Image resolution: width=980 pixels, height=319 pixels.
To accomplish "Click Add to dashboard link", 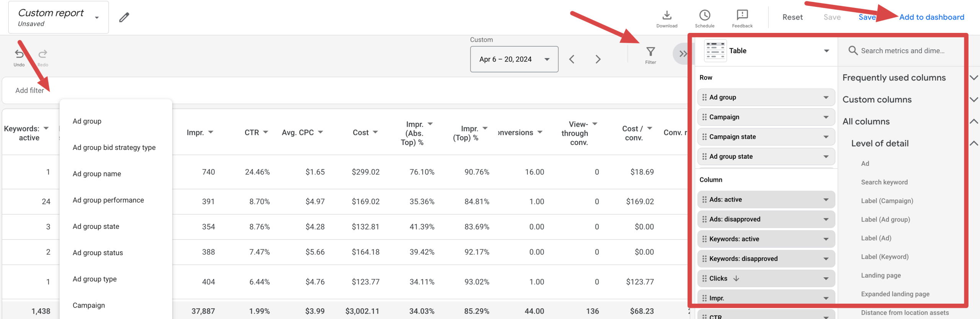I will pos(931,17).
